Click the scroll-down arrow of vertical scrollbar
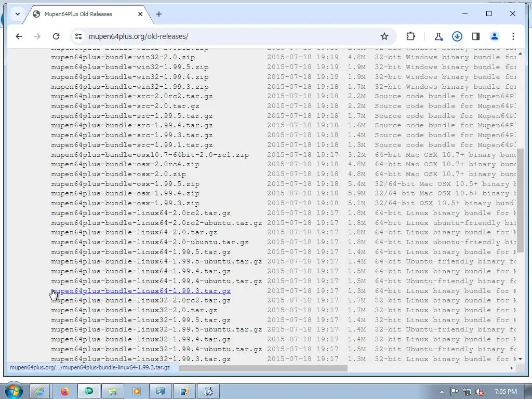Image resolution: width=532 pixels, height=399 pixels. point(520,359)
